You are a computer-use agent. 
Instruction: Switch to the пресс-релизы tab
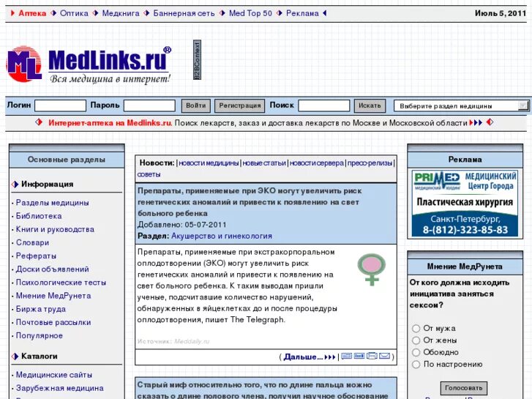(370, 163)
